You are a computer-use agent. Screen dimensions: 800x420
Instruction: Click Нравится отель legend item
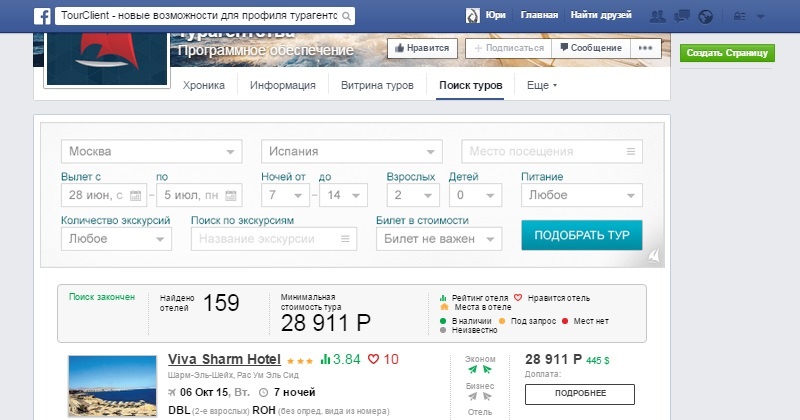pos(552,298)
